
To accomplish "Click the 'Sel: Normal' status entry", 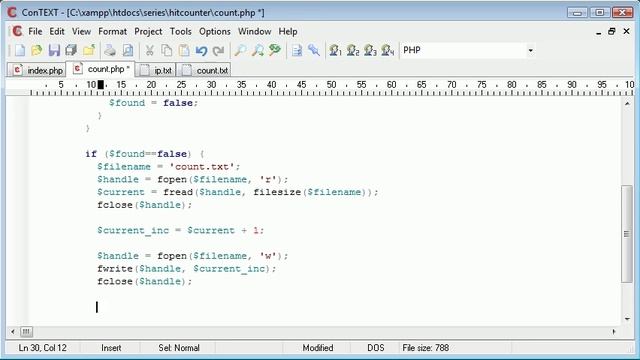I will pyautogui.click(x=179, y=348).
